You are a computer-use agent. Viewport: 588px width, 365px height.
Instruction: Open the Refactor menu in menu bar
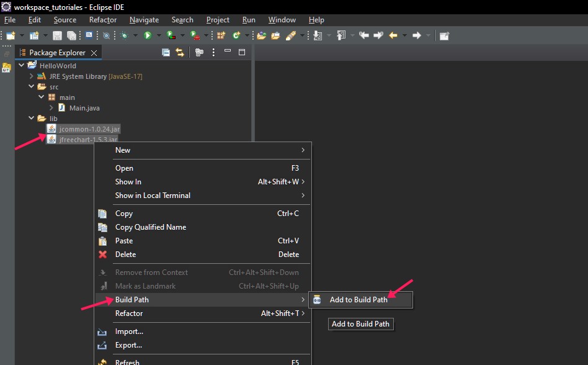(102, 20)
